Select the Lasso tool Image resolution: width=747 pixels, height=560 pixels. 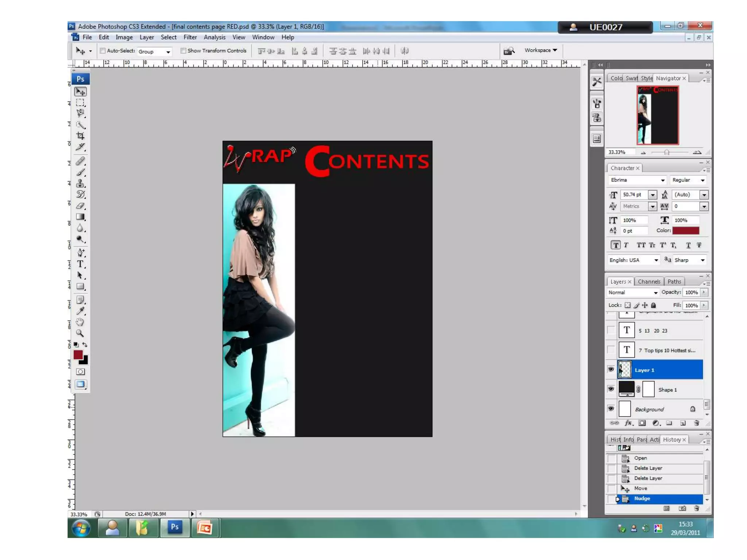(80, 113)
